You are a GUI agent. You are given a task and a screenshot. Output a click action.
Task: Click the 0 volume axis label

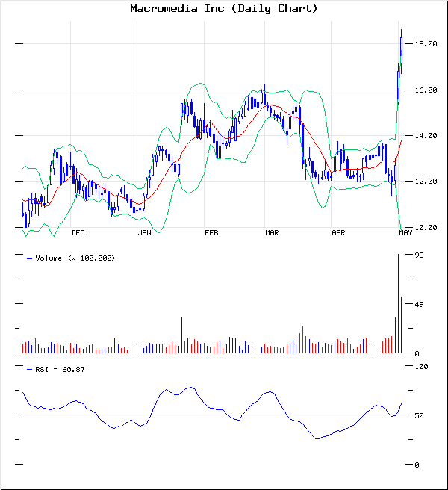(x=417, y=353)
